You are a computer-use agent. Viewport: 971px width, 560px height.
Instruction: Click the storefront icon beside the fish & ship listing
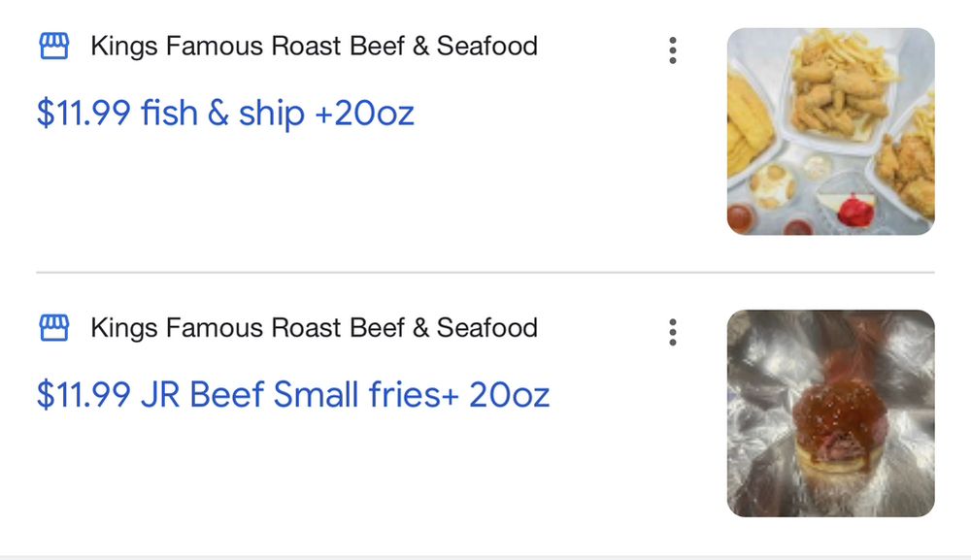(x=54, y=46)
